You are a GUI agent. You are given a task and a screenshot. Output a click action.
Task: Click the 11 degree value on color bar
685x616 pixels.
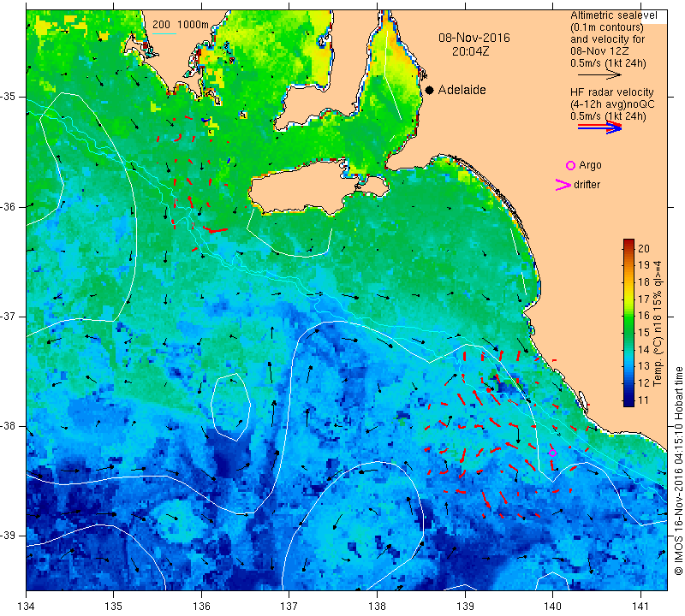coord(644,400)
